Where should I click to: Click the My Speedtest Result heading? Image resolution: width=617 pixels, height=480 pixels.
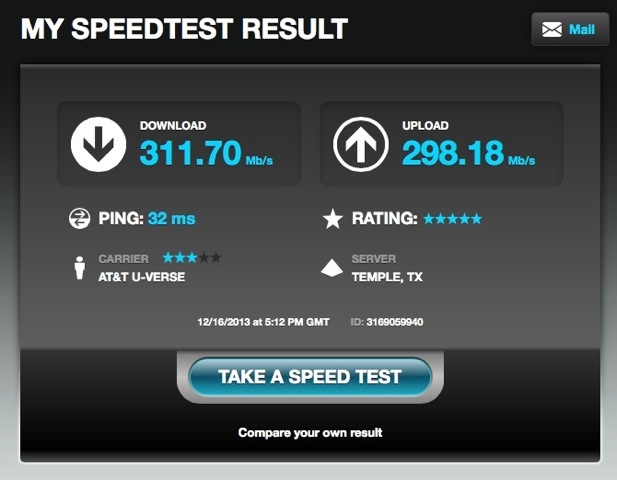[184, 29]
